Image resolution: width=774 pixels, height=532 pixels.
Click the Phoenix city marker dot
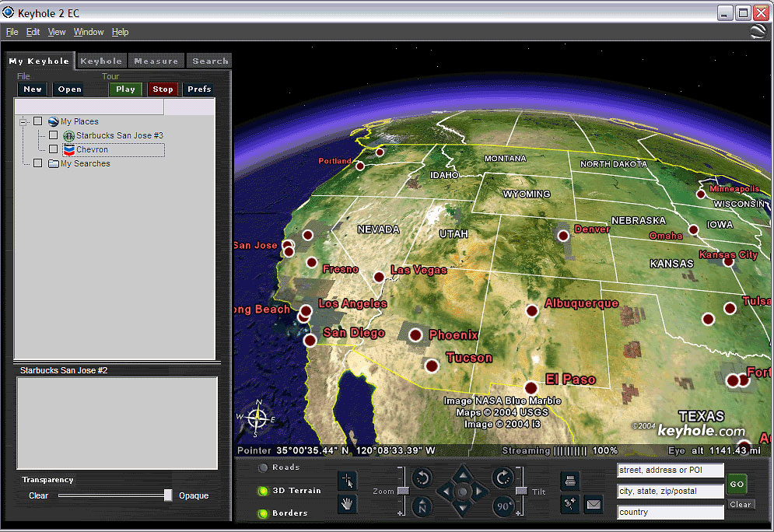point(415,335)
